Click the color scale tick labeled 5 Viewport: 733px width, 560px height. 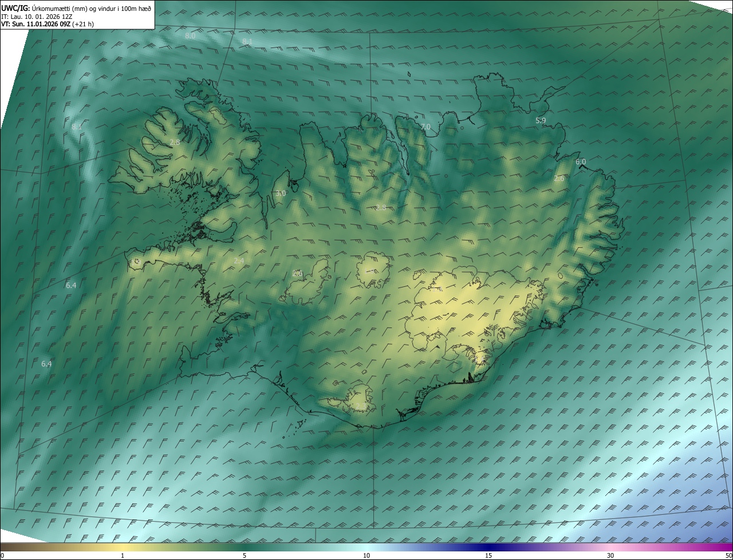245,555
